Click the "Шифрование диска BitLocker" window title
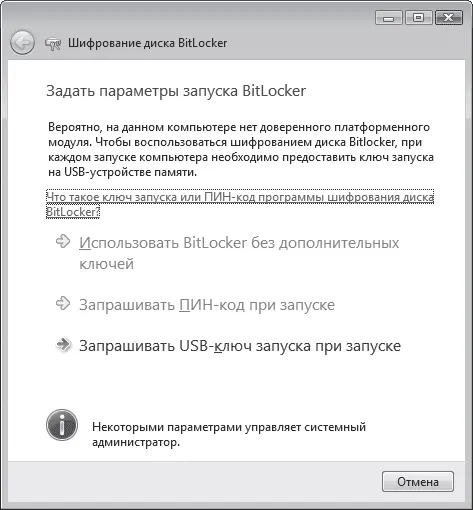The width and height of the screenshot is (473, 510). coord(148,43)
